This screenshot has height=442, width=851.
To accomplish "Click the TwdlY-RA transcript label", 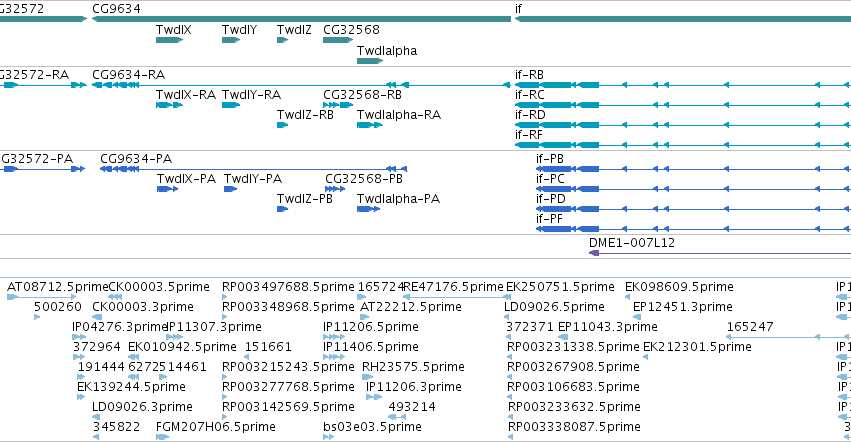I will point(251,94).
